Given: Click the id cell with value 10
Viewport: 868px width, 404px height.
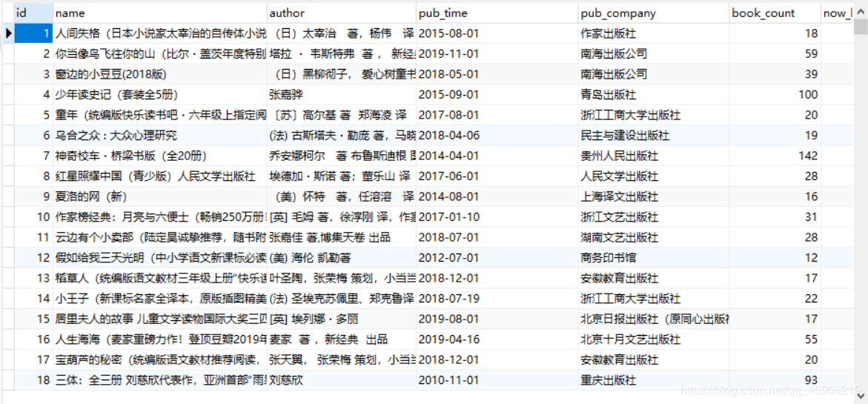Looking at the screenshot, I should pos(33,217).
